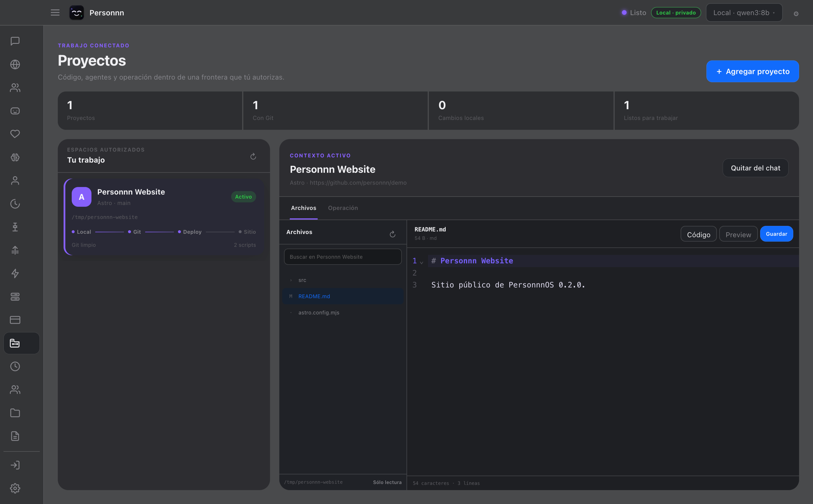This screenshot has width=813, height=504.
Task: Click the Git pipeline step
Action: coord(134,232)
